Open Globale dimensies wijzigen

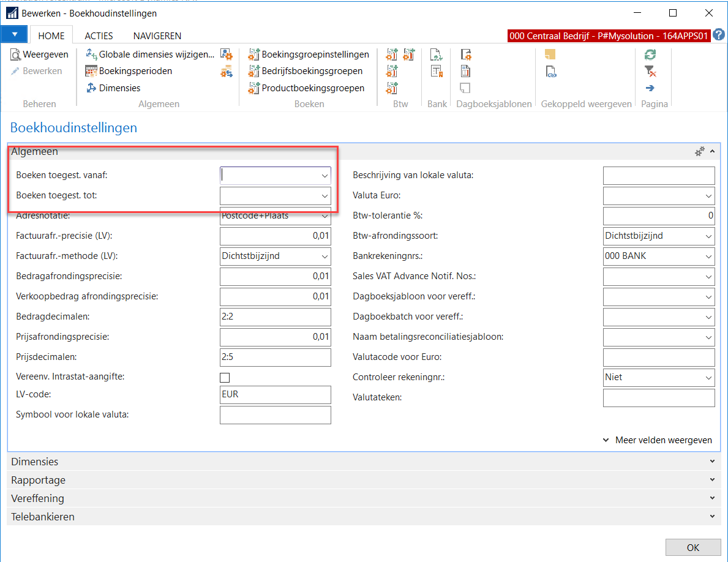(x=151, y=54)
